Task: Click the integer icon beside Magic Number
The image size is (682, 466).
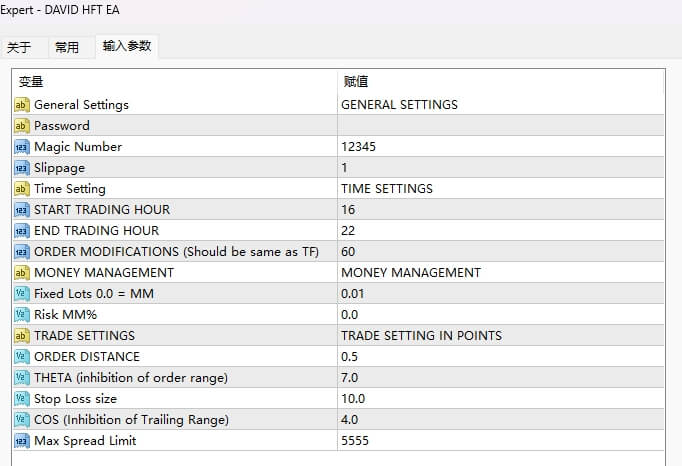Action: [22, 147]
